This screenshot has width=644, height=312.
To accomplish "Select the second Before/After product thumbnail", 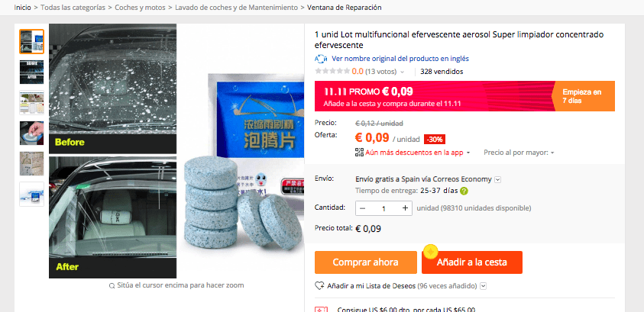I will (31, 72).
